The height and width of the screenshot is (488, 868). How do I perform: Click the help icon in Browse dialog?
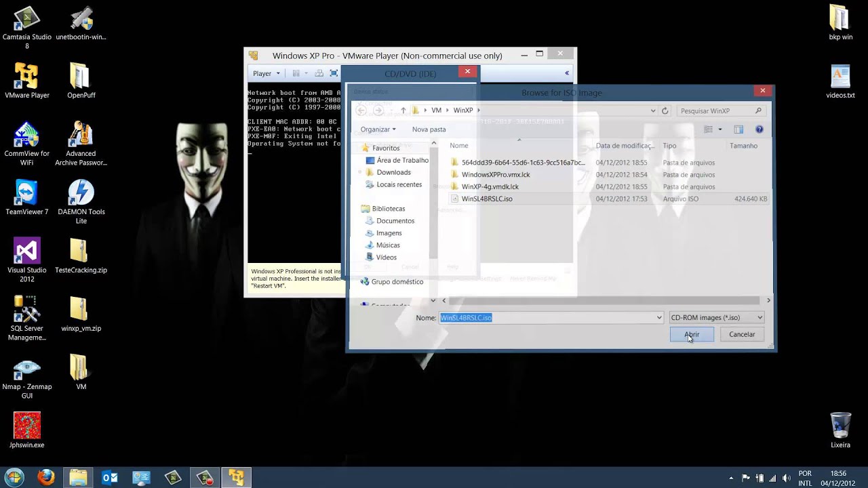click(x=759, y=129)
